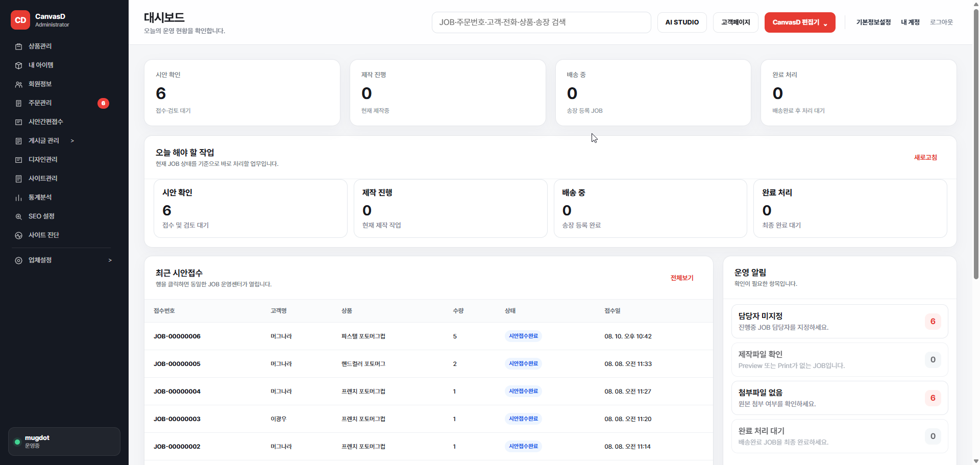The width and height of the screenshot is (980, 465).
Task: Click the 디자인관리 sidebar icon
Action: tap(19, 160)
